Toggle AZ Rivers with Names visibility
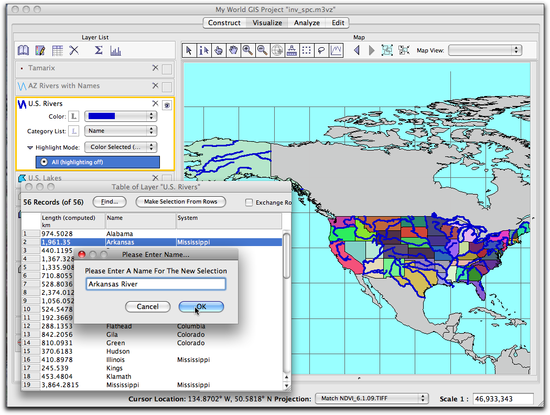The image size is (550, 415). (167, 87)
